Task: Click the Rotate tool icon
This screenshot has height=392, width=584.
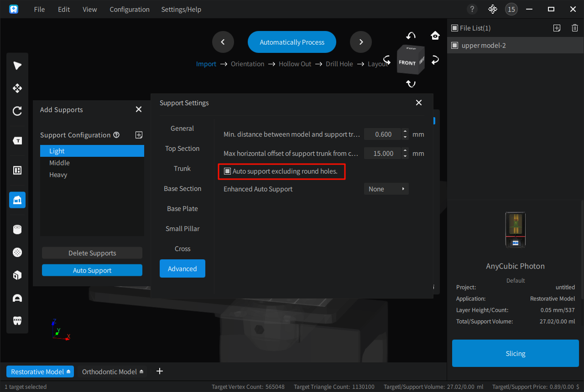Action: (x=17, y=111)
